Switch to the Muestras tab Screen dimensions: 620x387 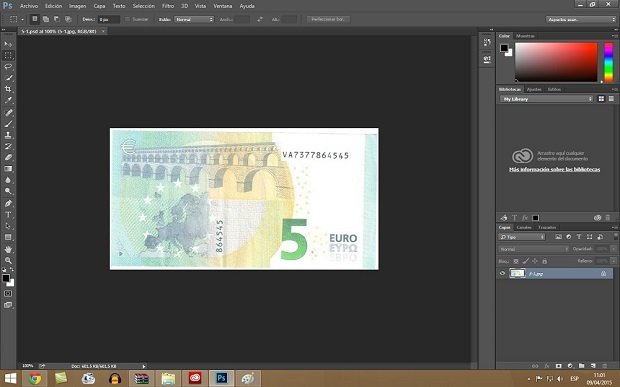click(x=525, y=36)
